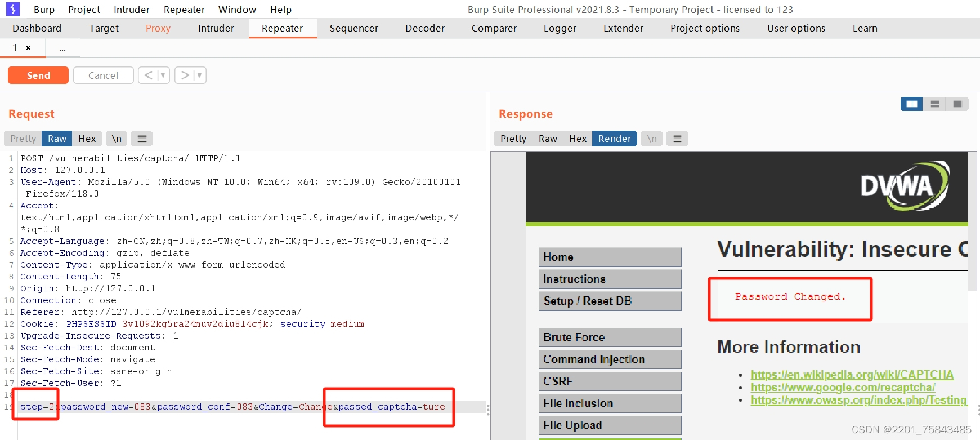Image resolution: width=980 pixels, height=440 pixels.
Task: Show Response in Hex view
Action: click(x=578, y=139)
